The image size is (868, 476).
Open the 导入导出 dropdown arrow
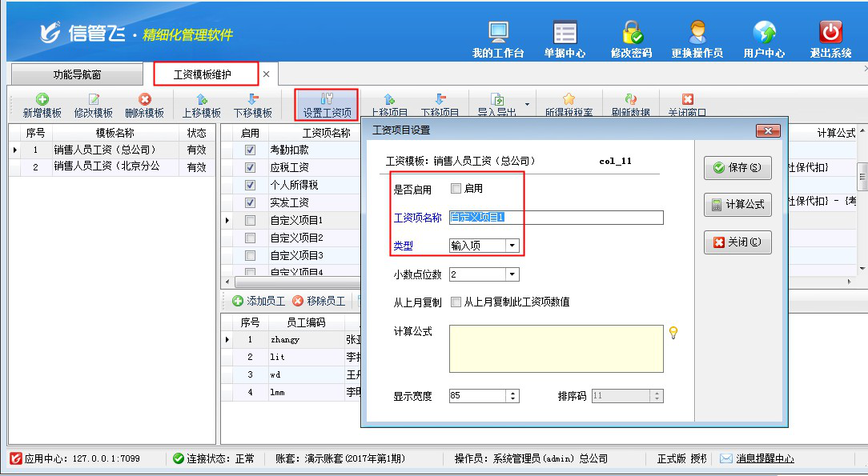[527, 104]
